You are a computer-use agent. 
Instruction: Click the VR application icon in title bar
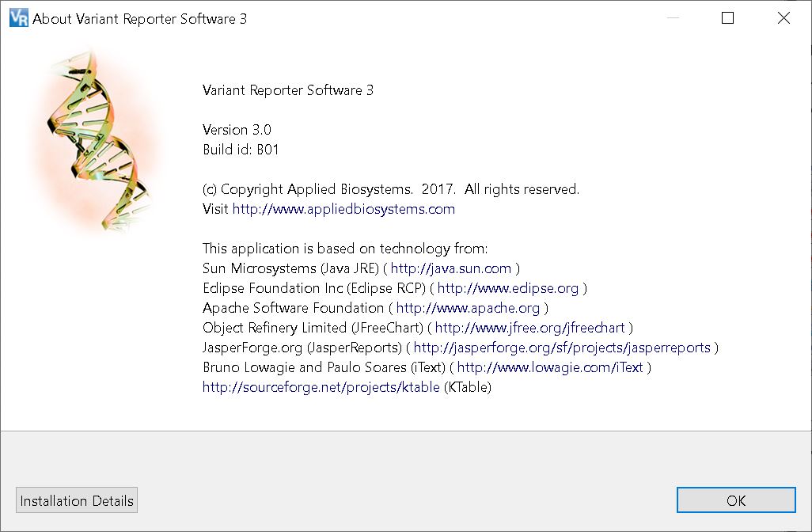[x=19, y=18]
